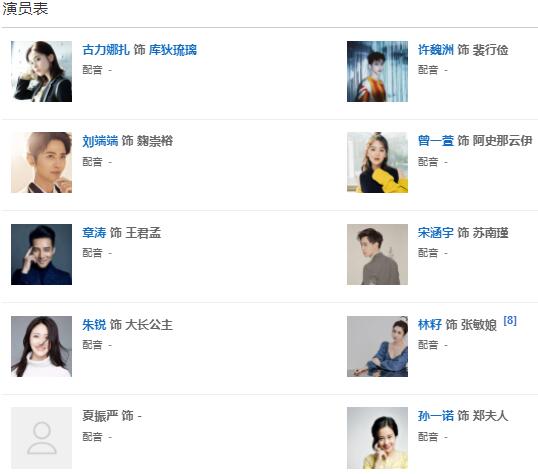Open reference footnote [8]

pos(510,321)
